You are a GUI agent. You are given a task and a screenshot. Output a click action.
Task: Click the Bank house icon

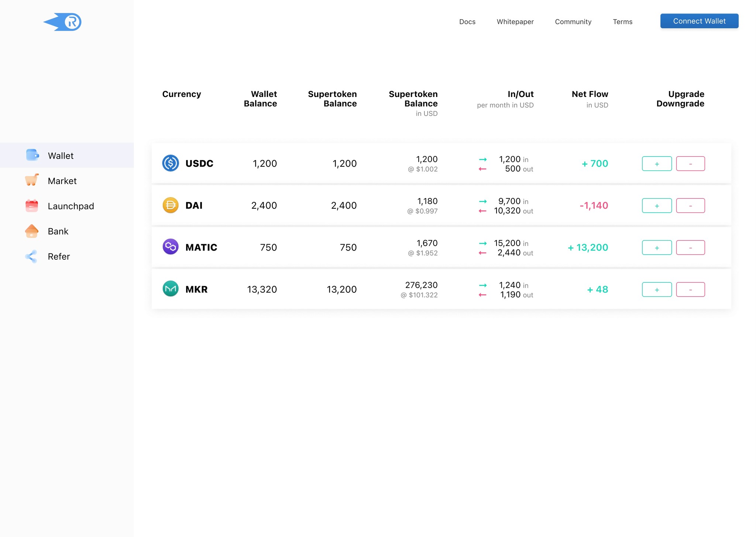click(32, 231)
